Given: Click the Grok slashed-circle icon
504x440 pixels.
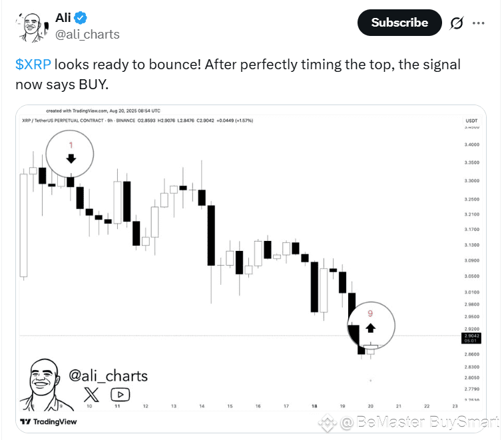Looking at the screenshot, I should click(457, 23).
